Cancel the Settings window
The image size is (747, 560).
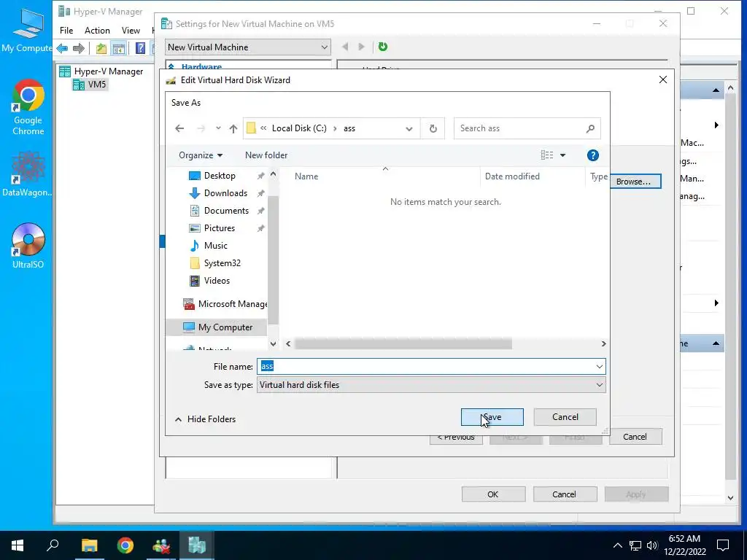pyautogui.click(x=565, y=494)
